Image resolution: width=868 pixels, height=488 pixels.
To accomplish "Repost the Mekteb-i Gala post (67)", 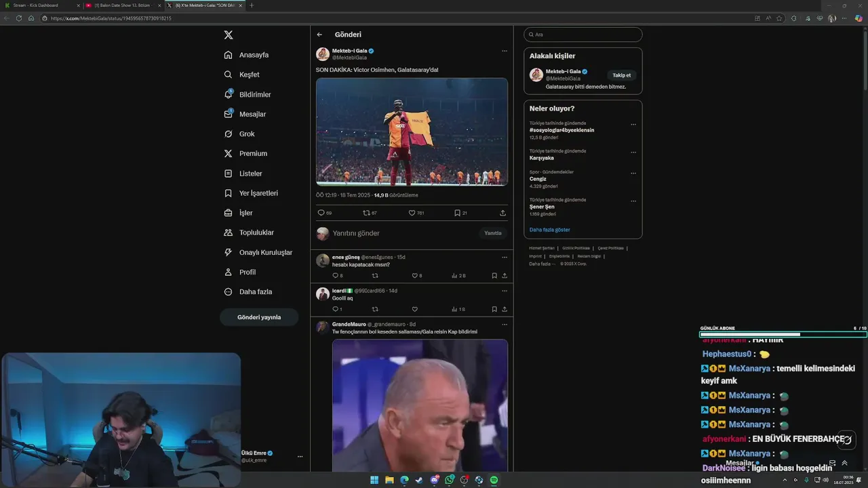I will [x=366, y=213].
